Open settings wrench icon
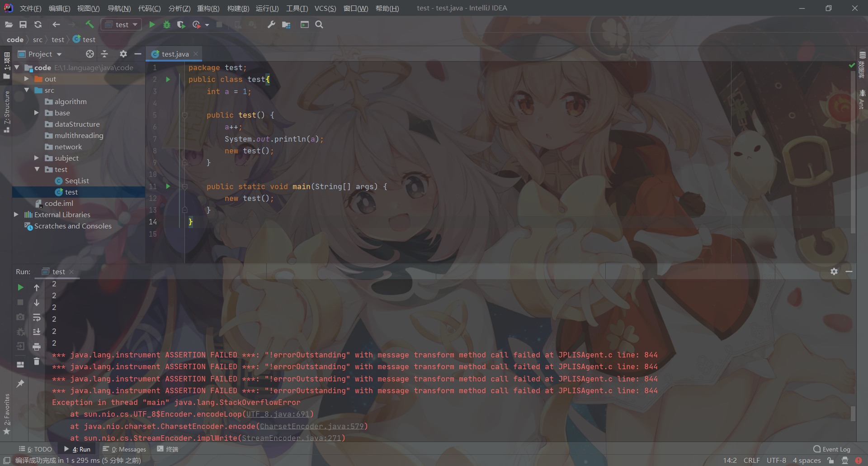Image resolution: width=868 pixels, height=466 pixels. pos(271,24)
